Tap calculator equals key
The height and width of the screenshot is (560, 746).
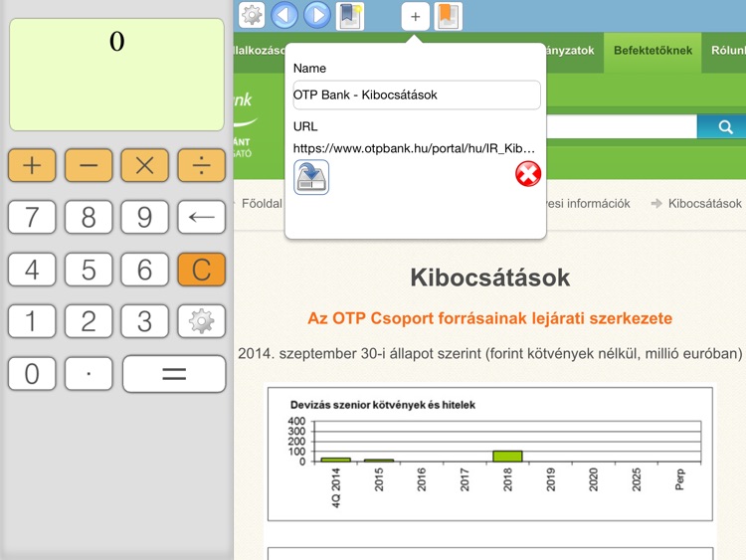pos(174,373)
